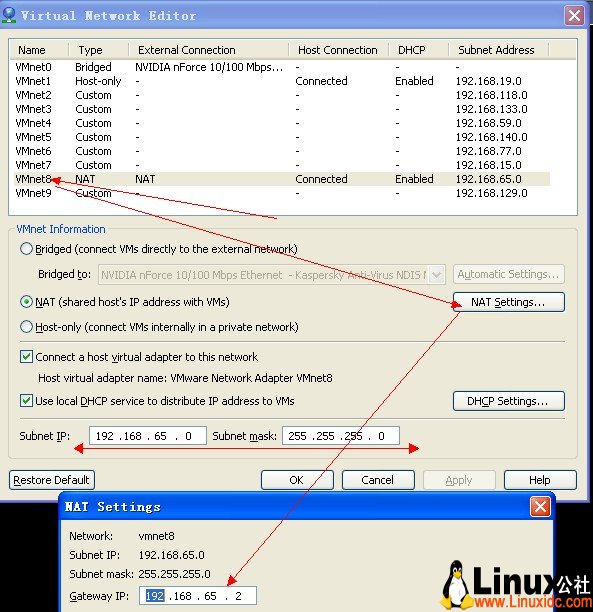Open NAT Settings button

point(508,302)
